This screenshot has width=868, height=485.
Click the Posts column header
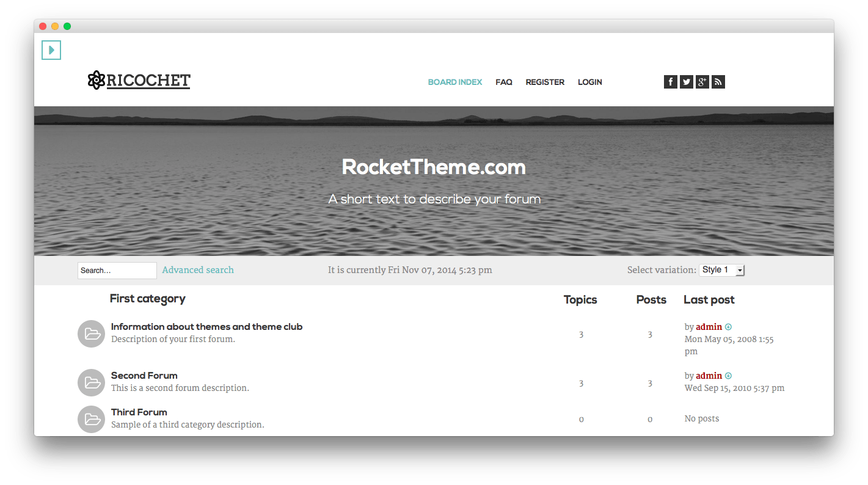[651, 300]
